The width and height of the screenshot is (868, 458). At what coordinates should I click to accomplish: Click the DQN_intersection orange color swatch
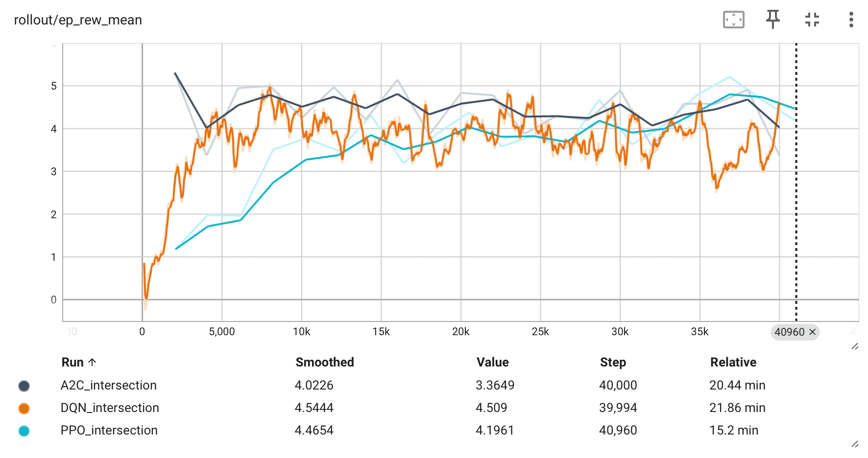tap(24, 409)
